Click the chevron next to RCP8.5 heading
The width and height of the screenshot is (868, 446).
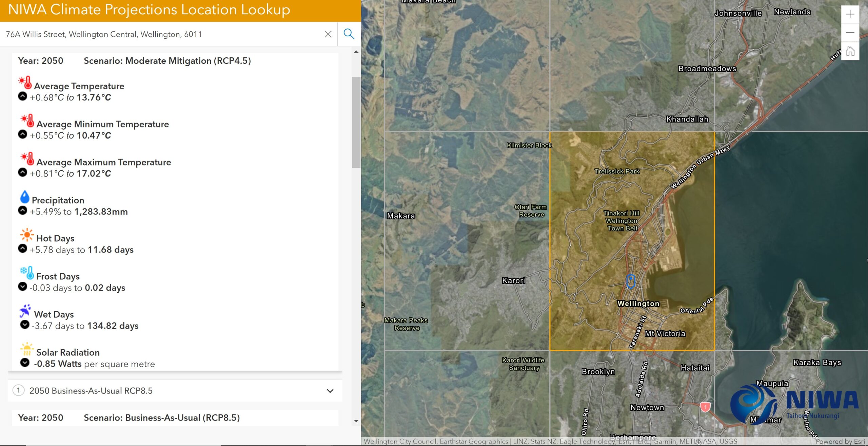pyautogui.click(x=330, y=391)
